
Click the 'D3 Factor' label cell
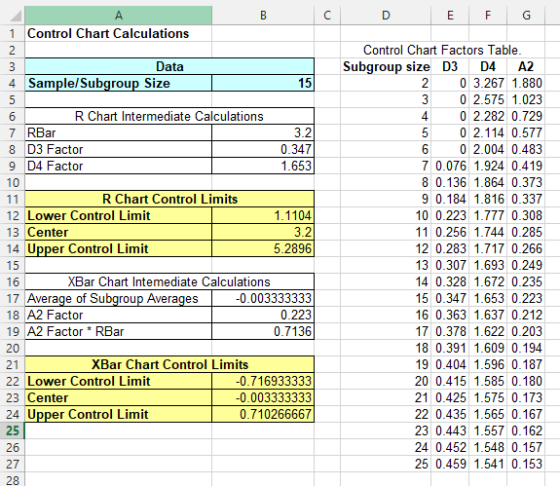118,149
